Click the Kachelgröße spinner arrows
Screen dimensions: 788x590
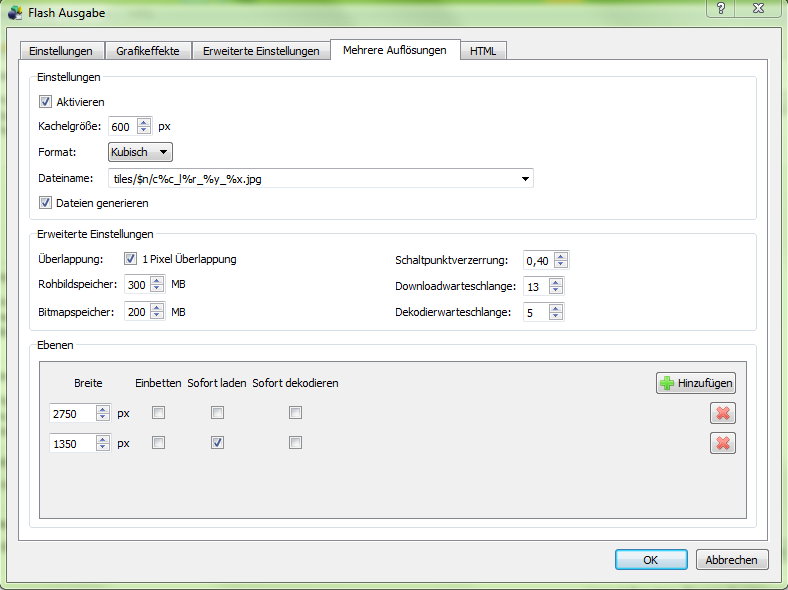(144, 127)
